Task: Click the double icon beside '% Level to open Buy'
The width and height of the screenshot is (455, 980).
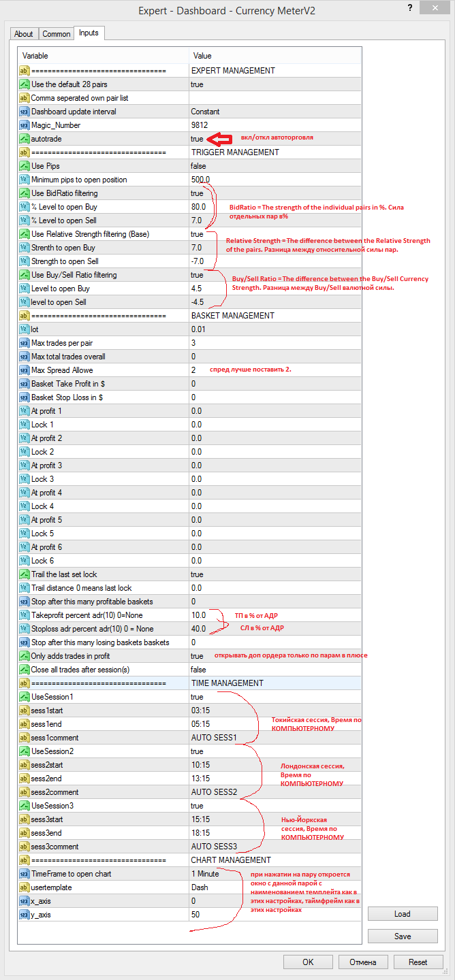Action: (24, 207)
